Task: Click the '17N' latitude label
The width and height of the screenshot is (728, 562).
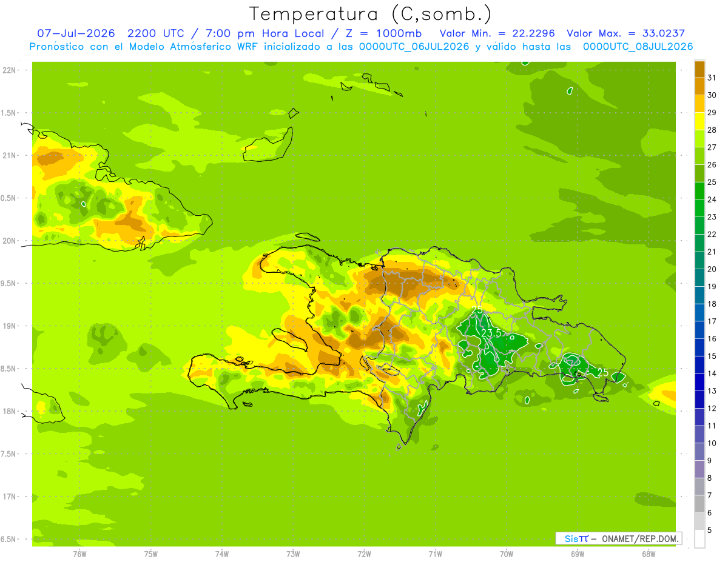Action: coord(9,497)
